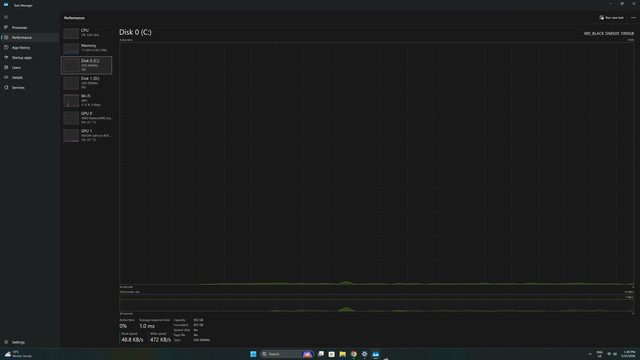
Task: Open Task View from taskbar
Action: pos(321,354)
